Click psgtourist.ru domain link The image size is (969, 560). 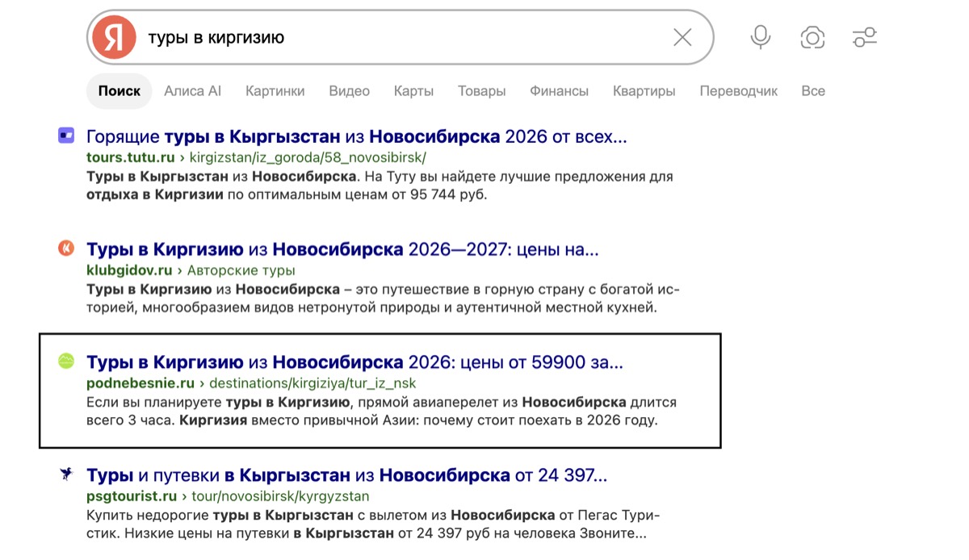pyautogui.click(x=132, y=496)
